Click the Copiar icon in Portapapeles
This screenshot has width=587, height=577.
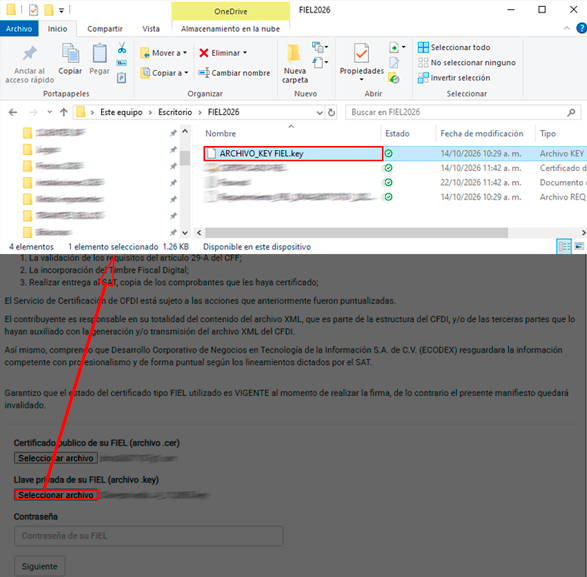click(x=70, y=53)
